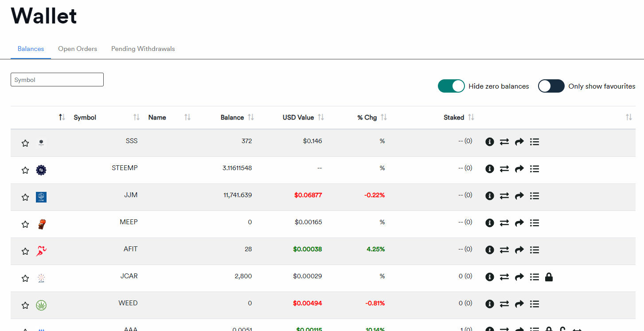Screen dimensions: 644x331
Task: Sort table by Symbol column
Action: (x=85, y=117)
